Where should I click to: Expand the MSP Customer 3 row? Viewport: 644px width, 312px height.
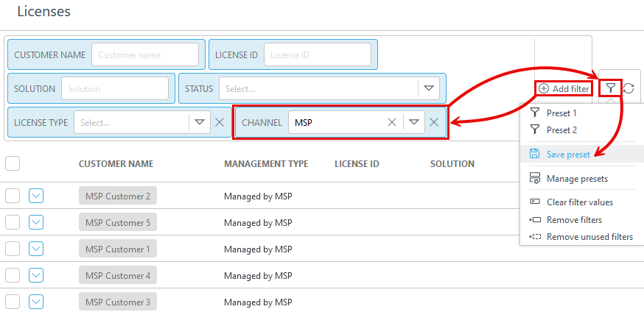36,302
